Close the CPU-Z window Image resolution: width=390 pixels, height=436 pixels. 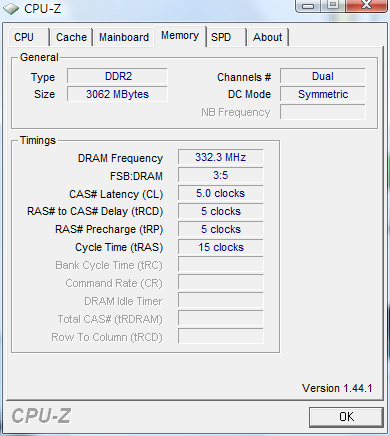[x=367, y=5]
